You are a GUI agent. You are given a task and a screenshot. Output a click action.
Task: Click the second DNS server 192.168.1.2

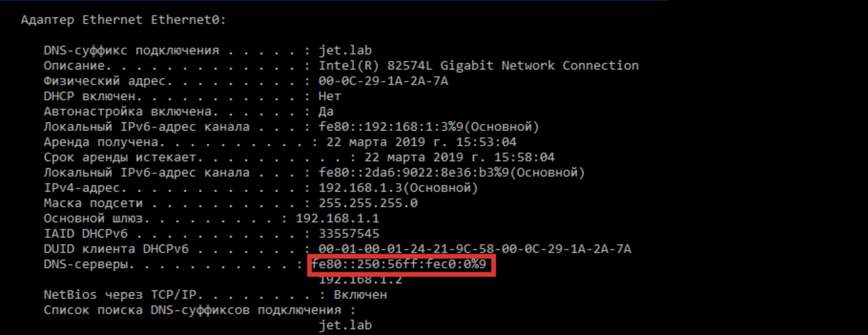[360, 280]
